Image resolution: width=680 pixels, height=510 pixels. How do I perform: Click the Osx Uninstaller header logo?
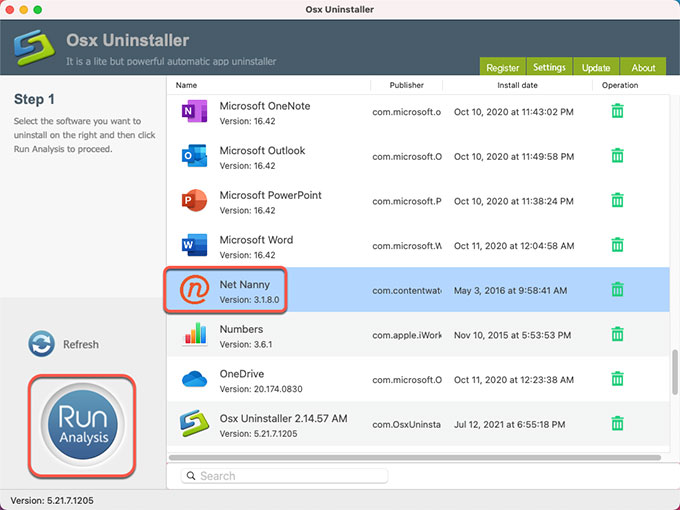[34, 47]
